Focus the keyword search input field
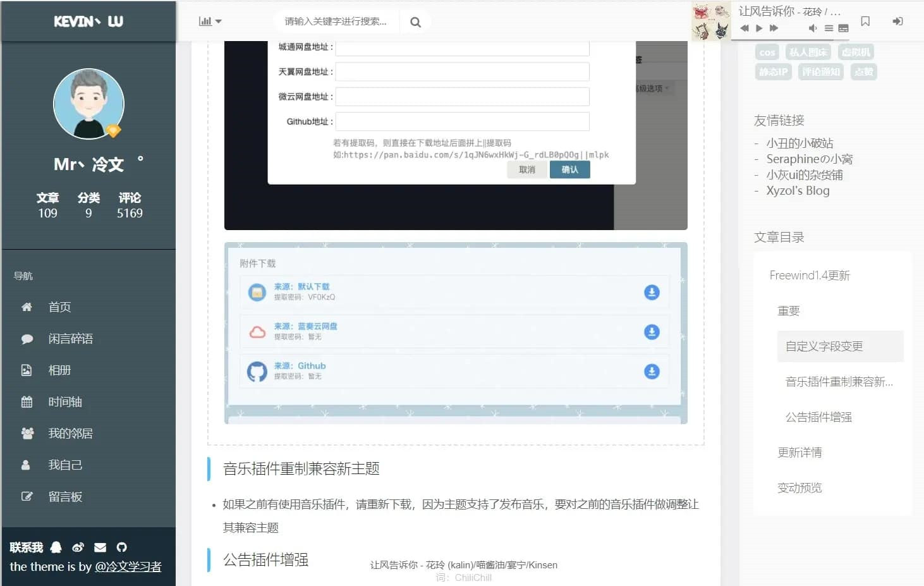The height and width of the screenshot is (586, 924). pos(336,21)
